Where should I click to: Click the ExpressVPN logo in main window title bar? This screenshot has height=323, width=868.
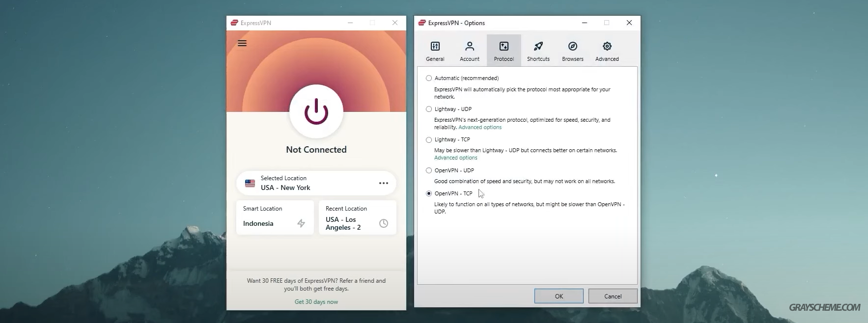[234, 23]
